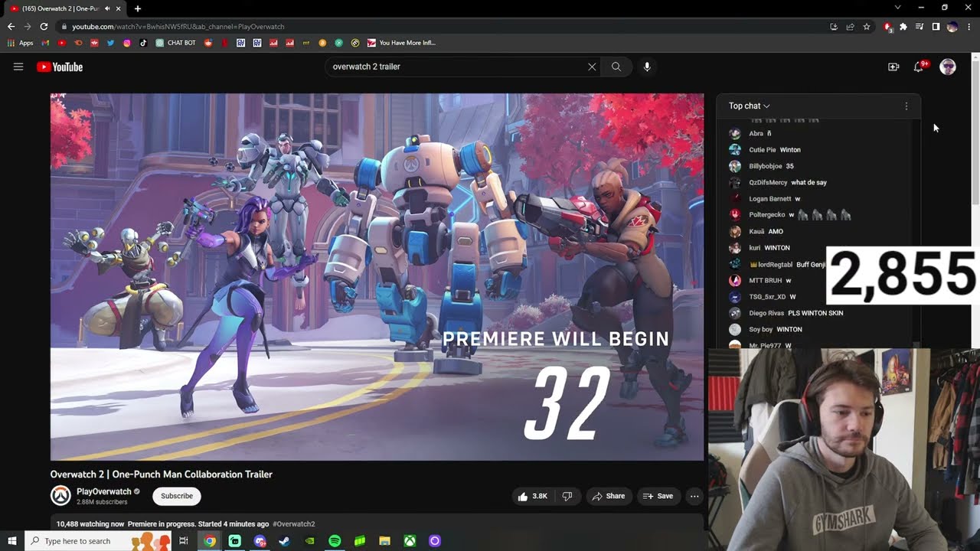980x551 pixels.
Task: Open the Create video menu
Action: pyautogui.click(x=893, y=67)
